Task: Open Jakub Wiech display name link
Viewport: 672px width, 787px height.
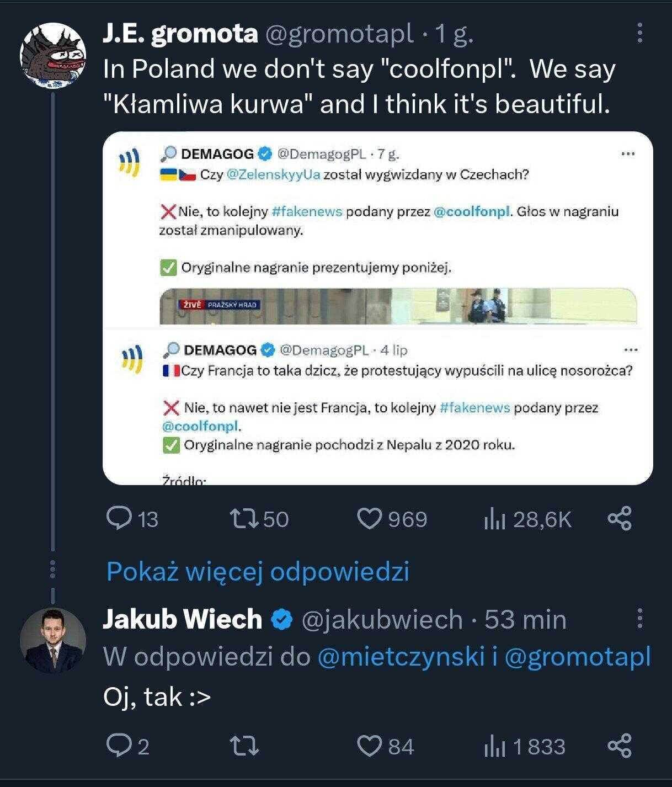Action: [182, 619]
